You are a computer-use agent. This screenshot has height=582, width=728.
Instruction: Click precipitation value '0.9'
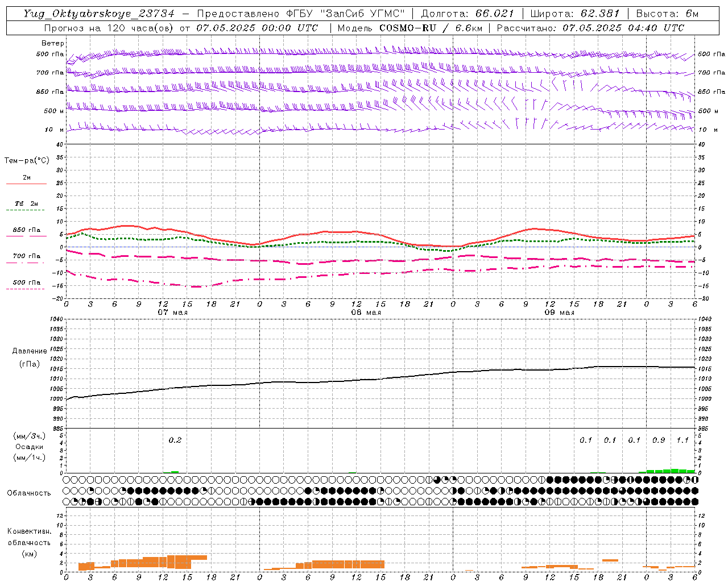pyautogui.click(x=659, y=440)
